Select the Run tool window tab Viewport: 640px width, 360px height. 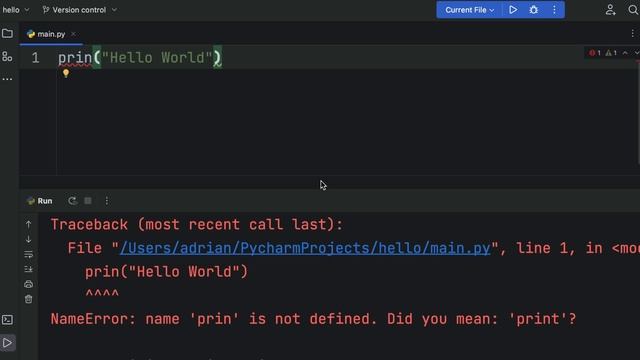(40, 201)
